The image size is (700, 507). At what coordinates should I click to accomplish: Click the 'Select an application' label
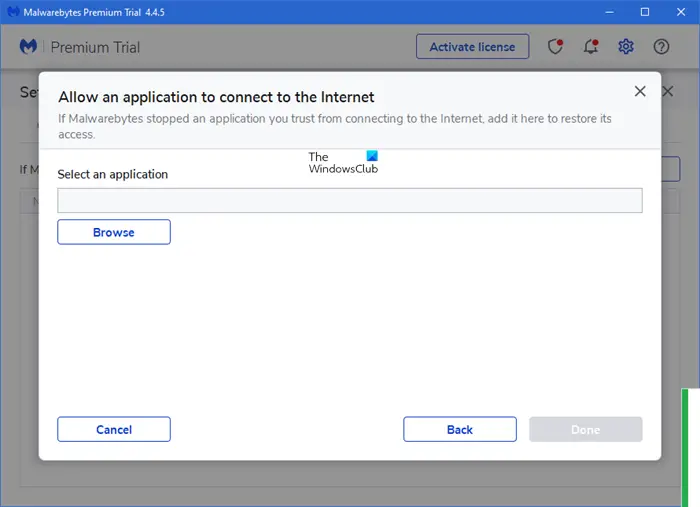[x=112, y=174]
